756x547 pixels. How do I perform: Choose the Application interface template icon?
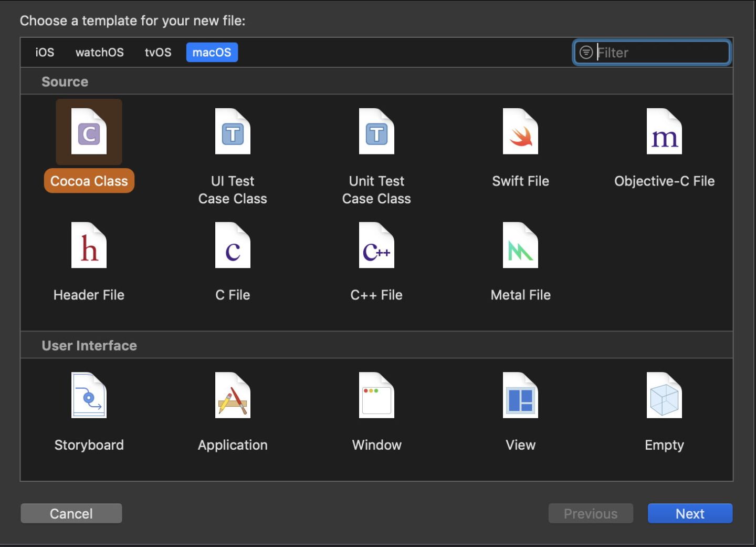coord(233,395)
